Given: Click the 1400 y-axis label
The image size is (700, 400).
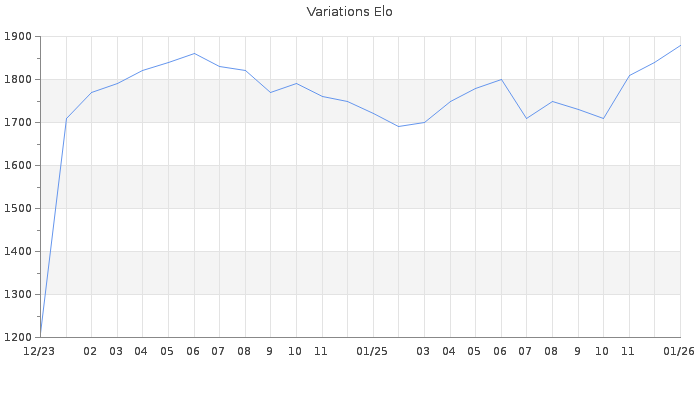Looking at the screenshot, I should click(17, 252).
